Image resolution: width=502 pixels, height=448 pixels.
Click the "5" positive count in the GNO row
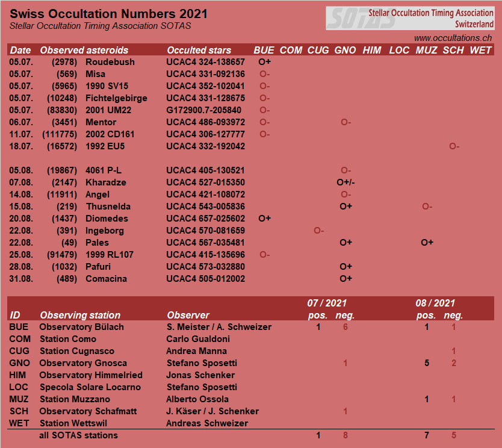pyautogui.click(x=427, y=363)
